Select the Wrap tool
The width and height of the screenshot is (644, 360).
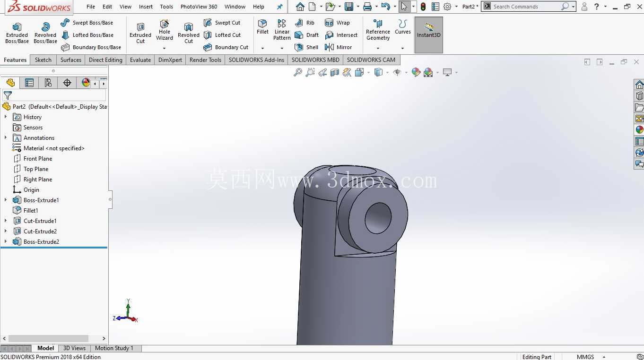(x=337, y=23)
